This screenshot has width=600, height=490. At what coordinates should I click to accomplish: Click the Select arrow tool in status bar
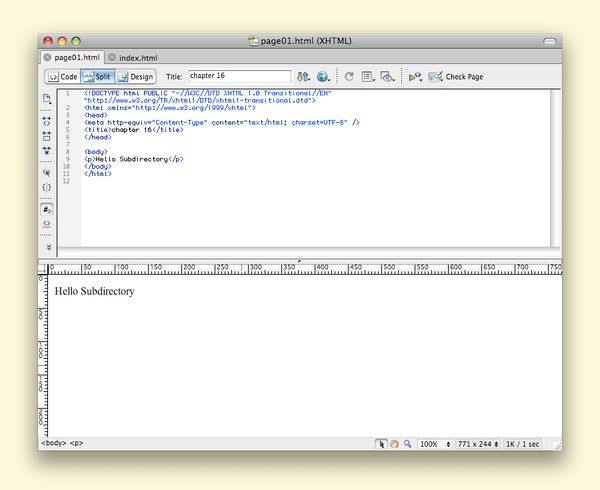(x=381, y=443)
